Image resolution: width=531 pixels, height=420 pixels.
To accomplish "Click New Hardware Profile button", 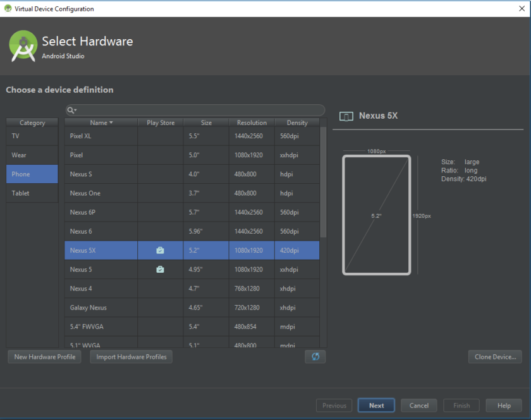I will (x=45, y=357).
